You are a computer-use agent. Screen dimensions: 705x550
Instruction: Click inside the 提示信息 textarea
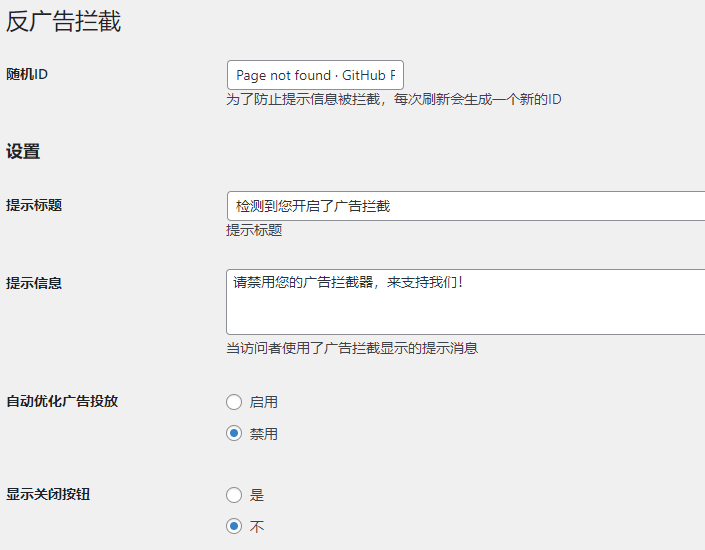point(466,302)
